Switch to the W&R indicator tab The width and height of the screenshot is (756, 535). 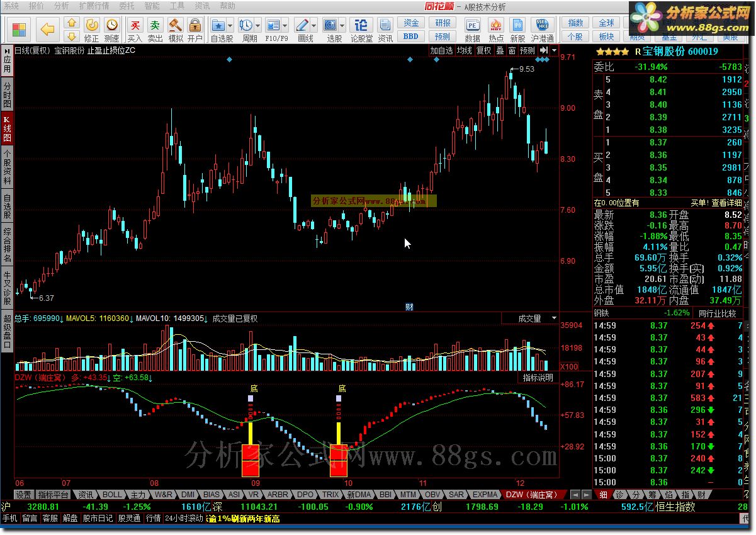point(163,495)
